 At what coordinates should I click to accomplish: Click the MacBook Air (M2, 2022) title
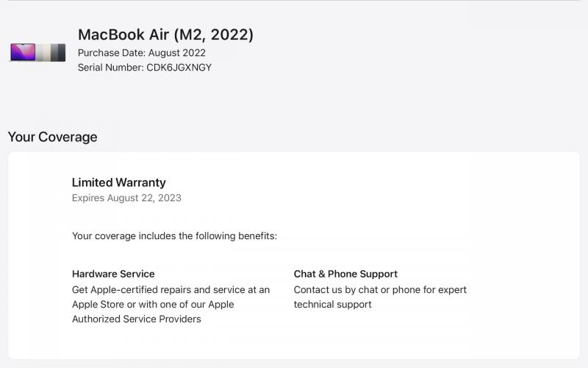[165, 35]
